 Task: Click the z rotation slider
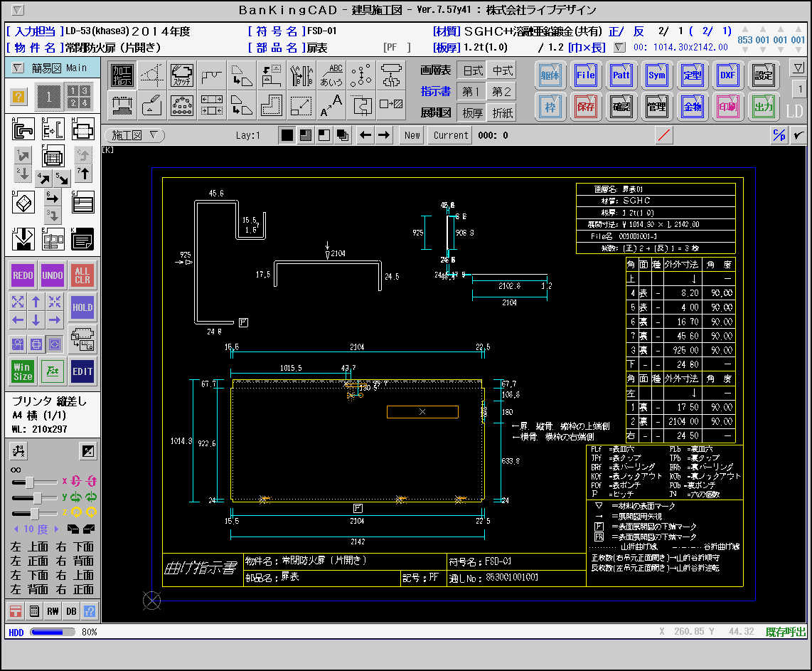(34, 513)
